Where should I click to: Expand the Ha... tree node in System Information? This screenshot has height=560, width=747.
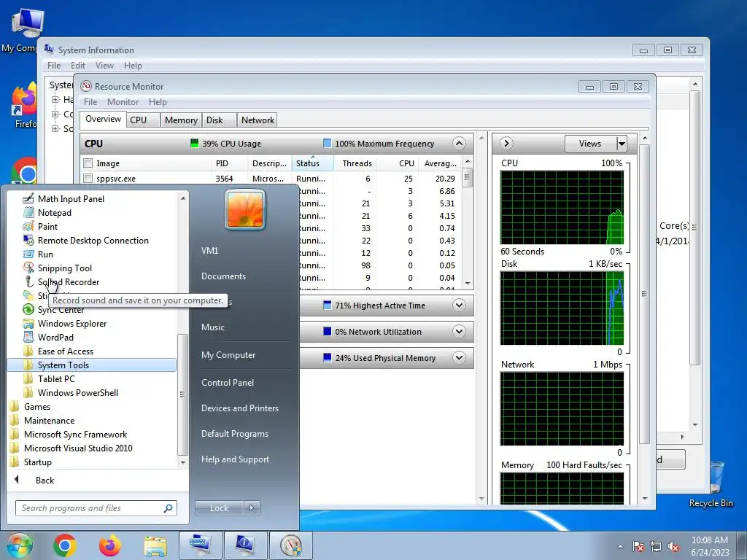(55, 99)
